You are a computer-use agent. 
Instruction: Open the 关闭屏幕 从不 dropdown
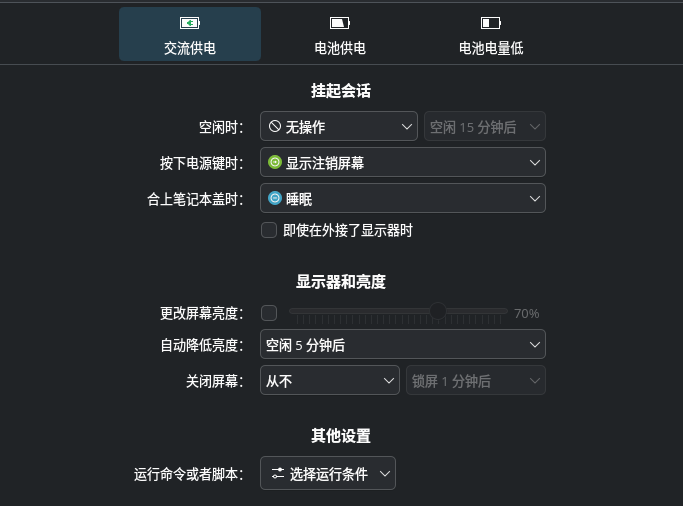click(x=330, y=381)
